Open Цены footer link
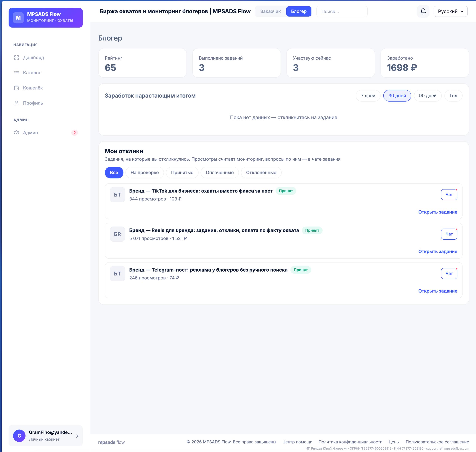 [394, 442]
